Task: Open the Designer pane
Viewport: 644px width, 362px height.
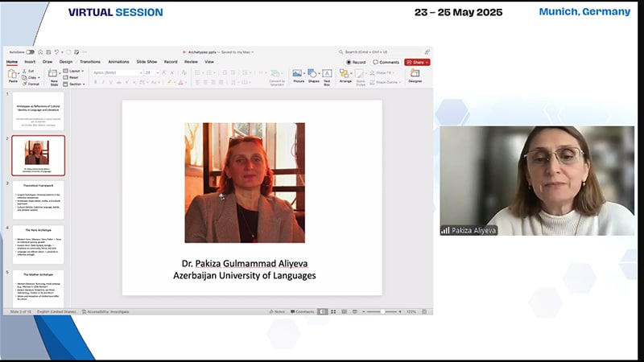Action: tap(415, 76)
